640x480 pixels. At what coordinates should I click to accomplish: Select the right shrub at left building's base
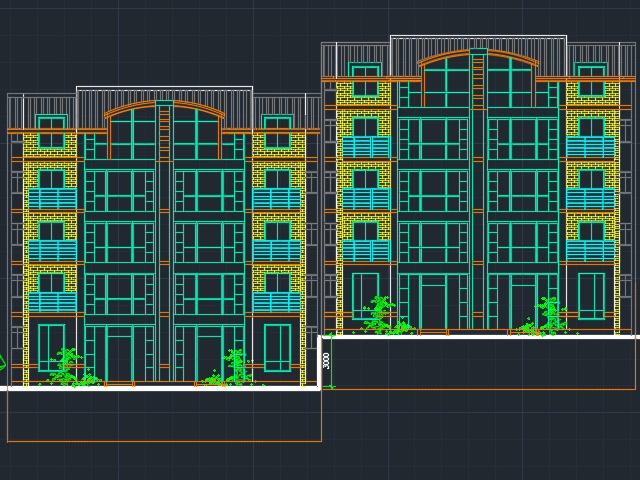point(234,366)
